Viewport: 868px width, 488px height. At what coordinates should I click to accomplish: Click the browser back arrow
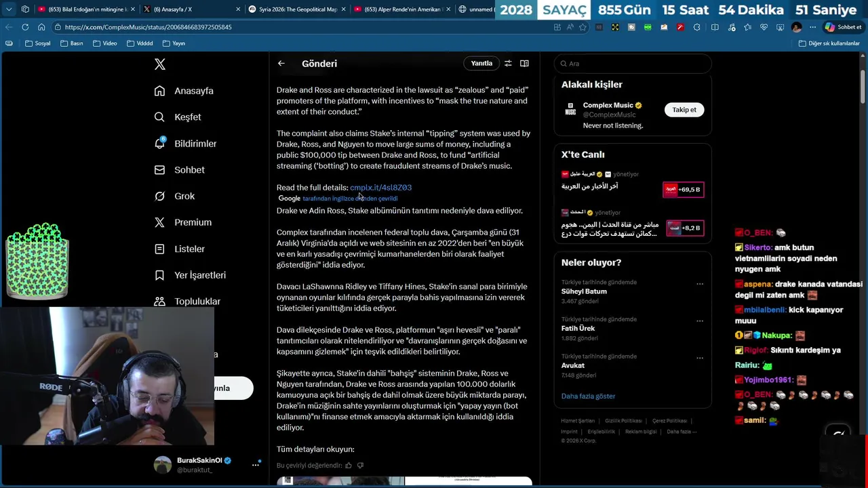coord(8,27)
